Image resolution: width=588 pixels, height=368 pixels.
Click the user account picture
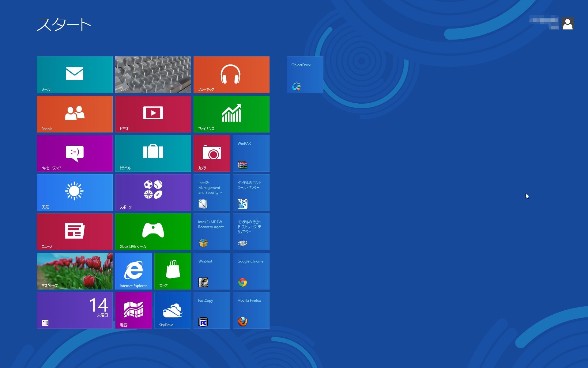pos(567,24)
